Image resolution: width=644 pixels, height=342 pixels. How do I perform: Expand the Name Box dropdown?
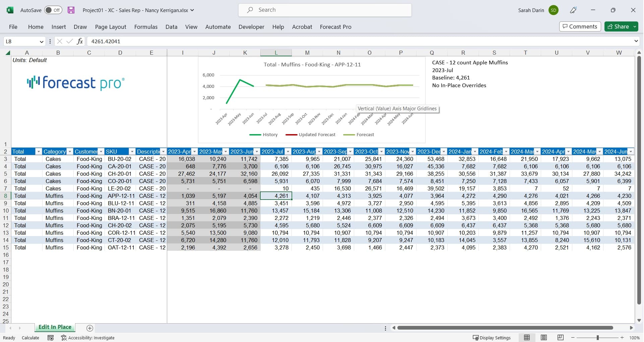click(x=42, y=41)
